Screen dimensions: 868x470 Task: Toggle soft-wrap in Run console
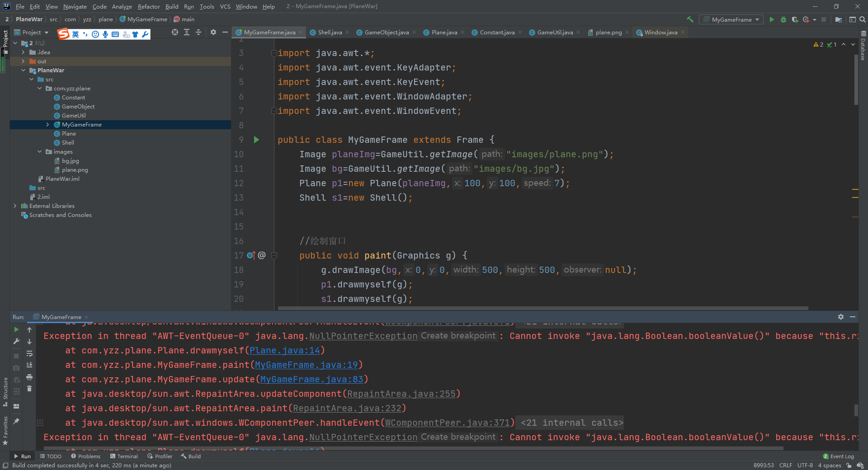pos(29,353)
